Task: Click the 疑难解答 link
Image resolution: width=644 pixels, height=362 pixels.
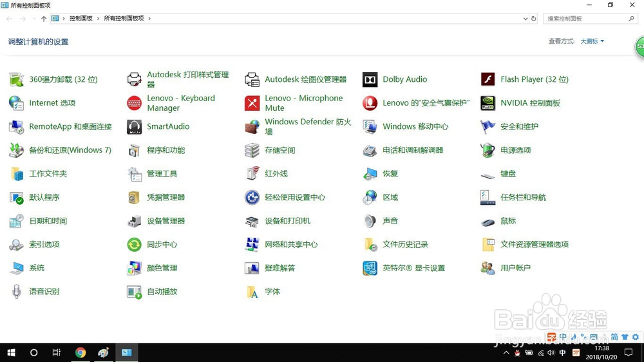Action: tap(279, 268)
